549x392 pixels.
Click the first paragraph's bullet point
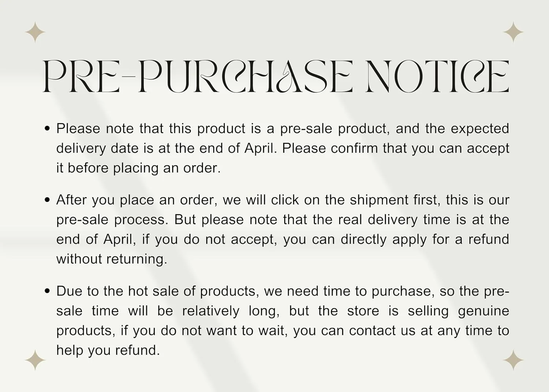click(x=47, y=129)
